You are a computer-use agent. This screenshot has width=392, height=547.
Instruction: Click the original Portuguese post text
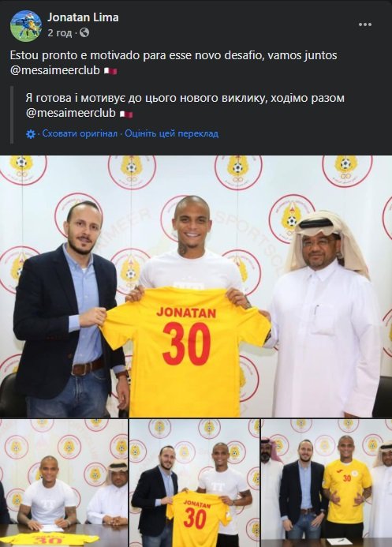pyautogui.click(x=174, y=63)
